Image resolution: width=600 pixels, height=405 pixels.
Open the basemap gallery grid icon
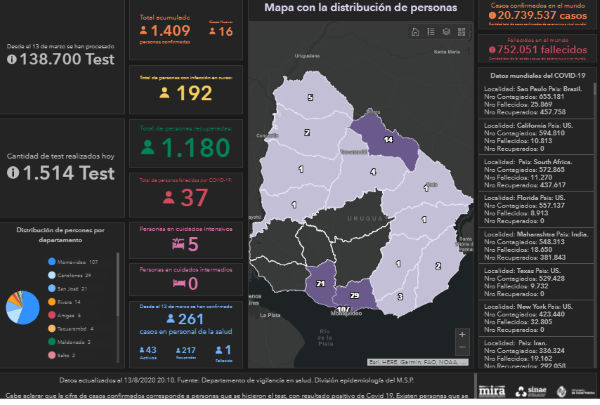(x=461, y=32)
